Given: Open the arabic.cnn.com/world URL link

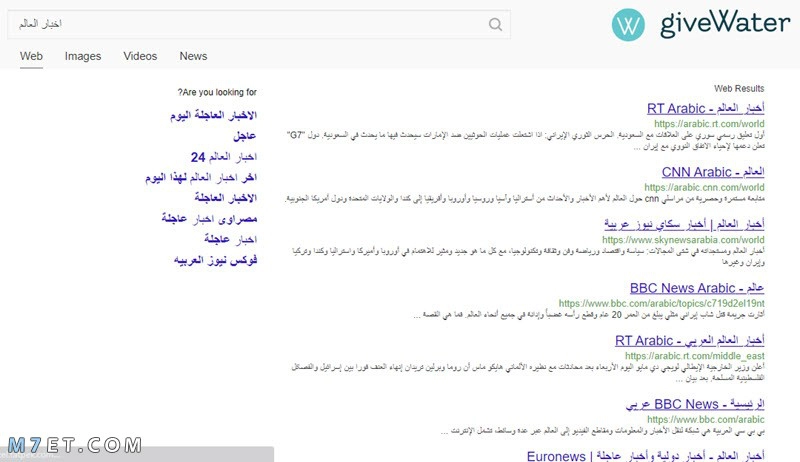Looking at the screenshot, I should click(704, 187).
